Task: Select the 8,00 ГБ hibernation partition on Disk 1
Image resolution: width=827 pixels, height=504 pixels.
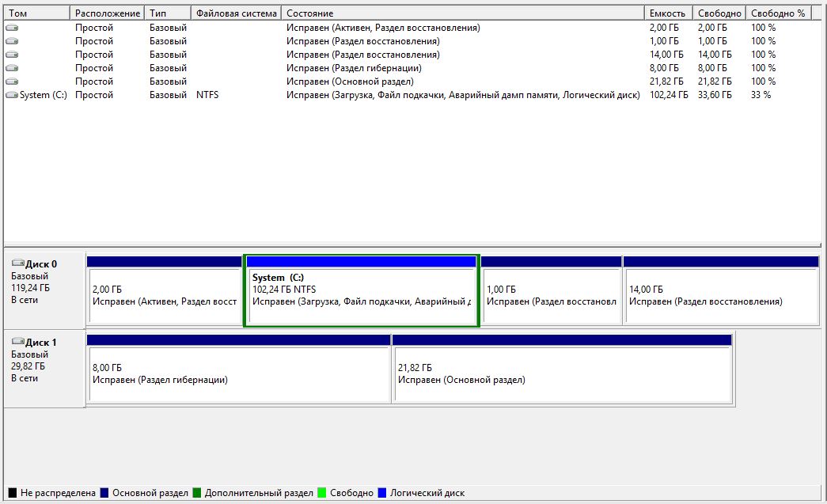Action: [238, 373]
